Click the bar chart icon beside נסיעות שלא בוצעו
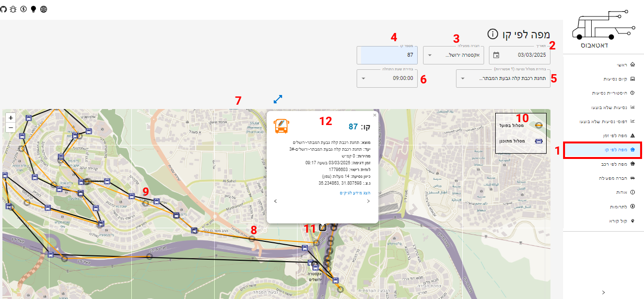644x299 pixels. 632,108
